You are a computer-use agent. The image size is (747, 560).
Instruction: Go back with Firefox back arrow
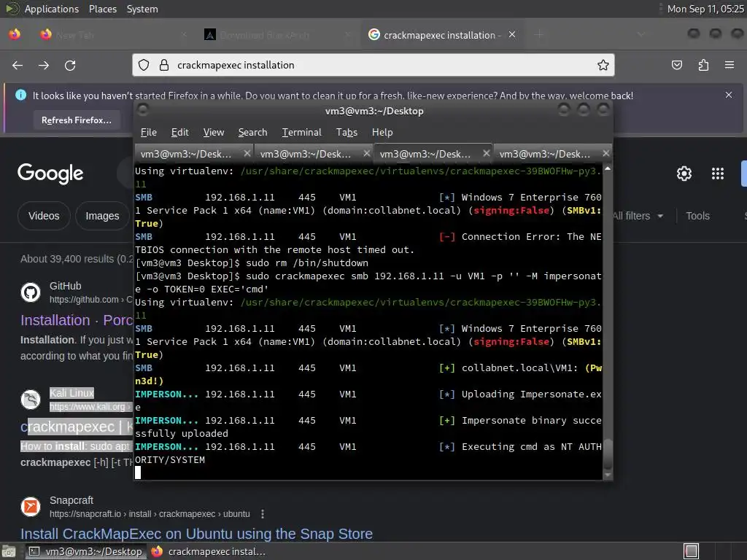pyautogui.click(x=18, y=65)
